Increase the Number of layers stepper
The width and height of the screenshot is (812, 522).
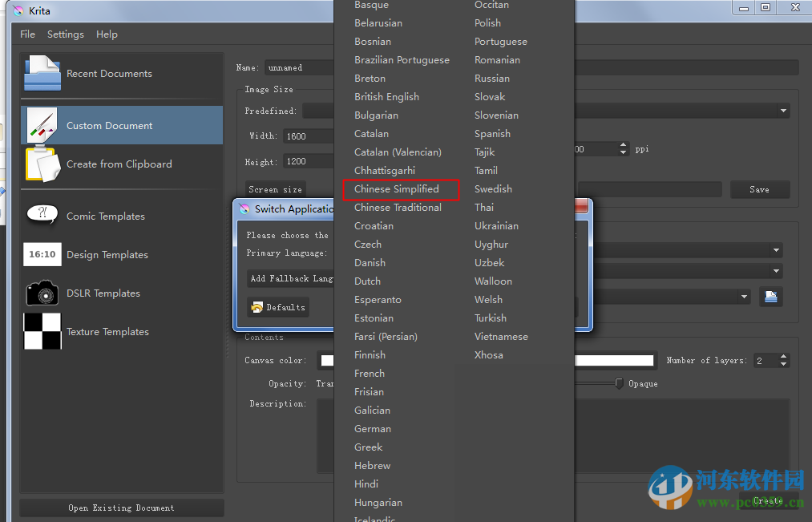783,357
